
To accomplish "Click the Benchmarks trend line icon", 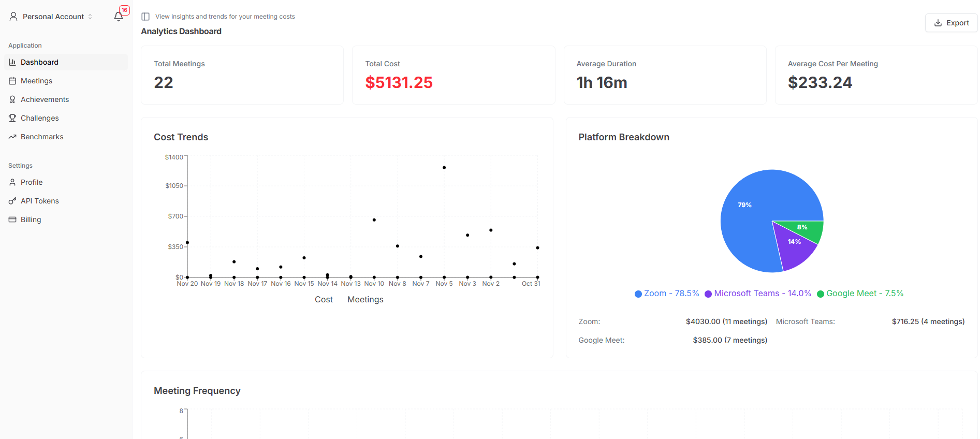I will tap(12, 137).
